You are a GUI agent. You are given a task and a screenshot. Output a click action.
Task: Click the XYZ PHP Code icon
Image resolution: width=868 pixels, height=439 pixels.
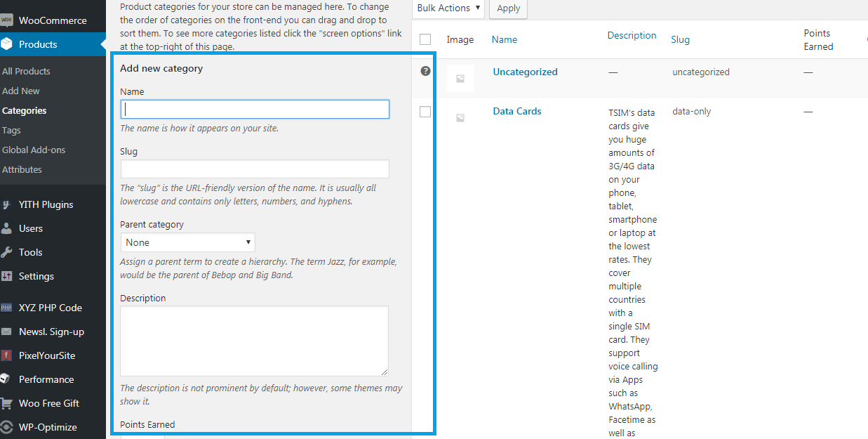point(6,308)
